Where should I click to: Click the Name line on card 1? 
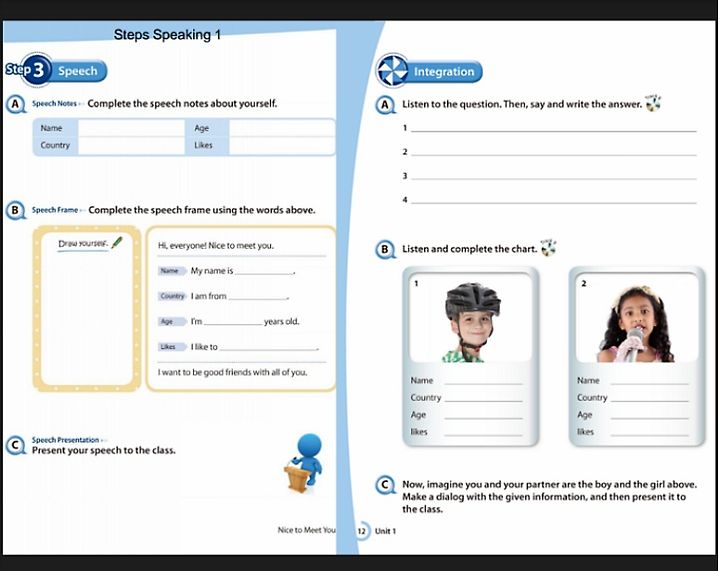pos(484,381)
